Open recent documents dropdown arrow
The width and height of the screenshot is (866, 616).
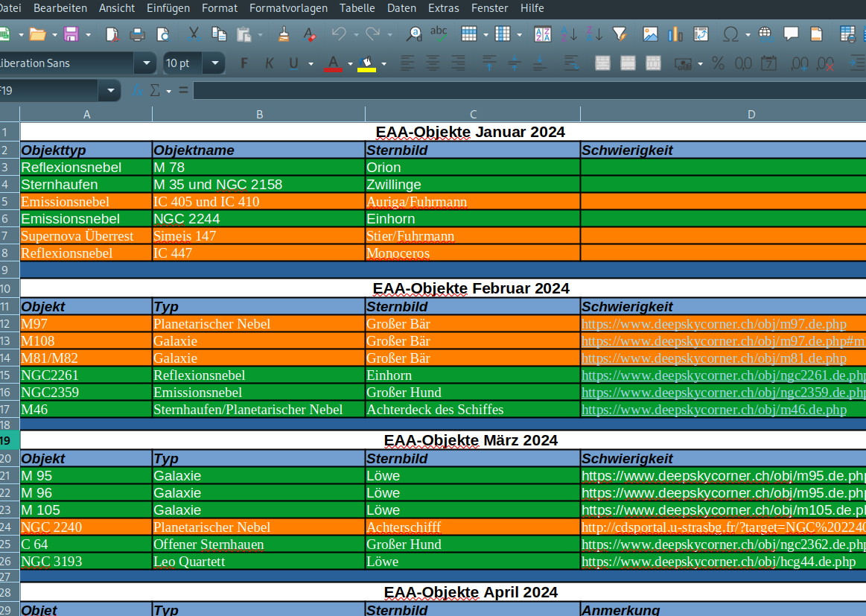click(x=54, y=35)
